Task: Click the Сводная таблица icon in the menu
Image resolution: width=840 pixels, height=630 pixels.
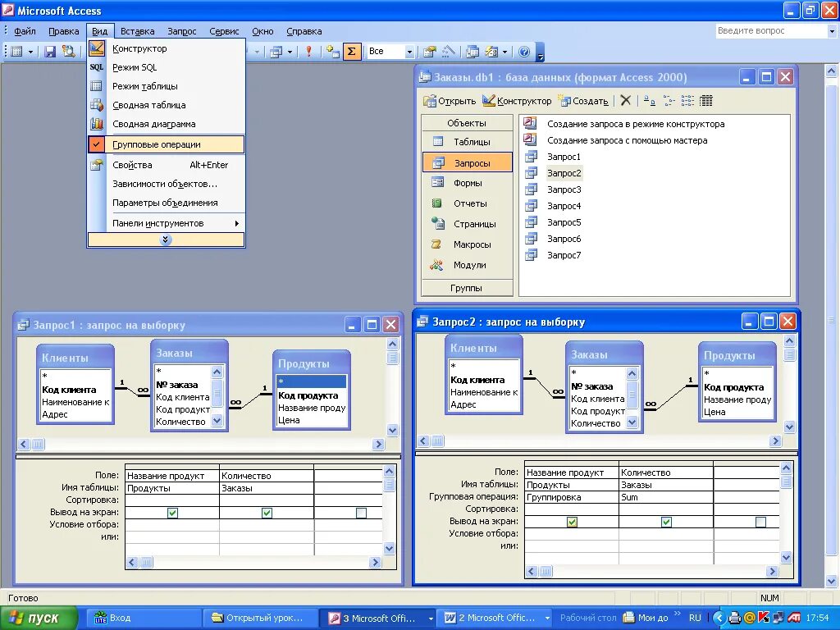Action: coord(97,105)
